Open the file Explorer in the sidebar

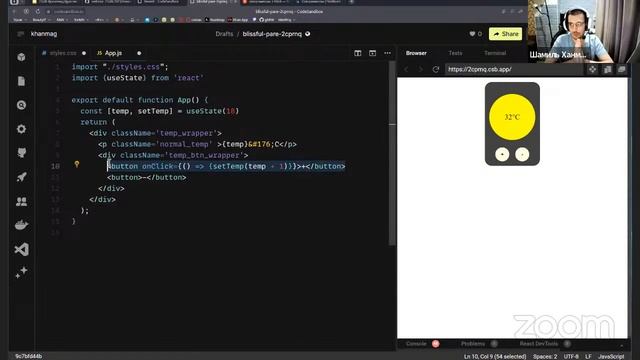pyautogui.click(x=22, y=81)
